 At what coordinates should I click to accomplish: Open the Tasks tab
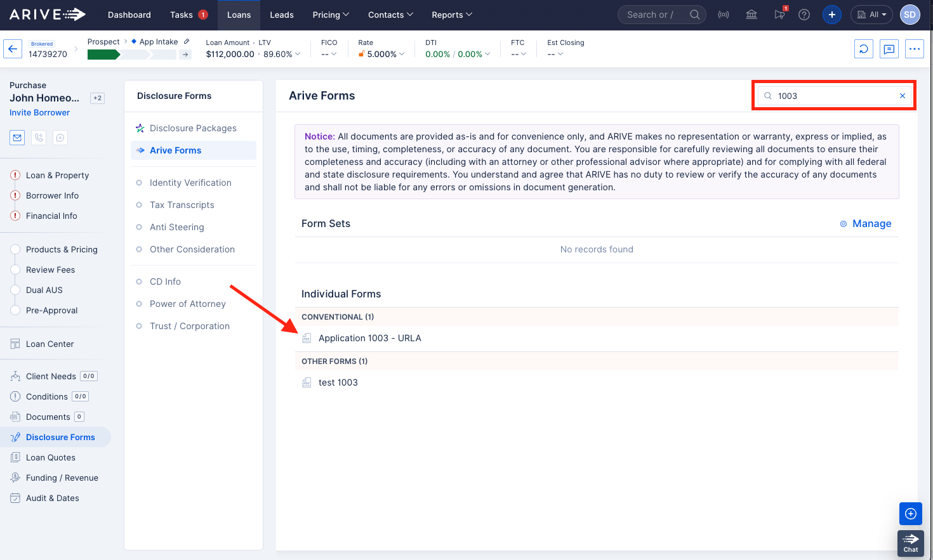(189, 15)
